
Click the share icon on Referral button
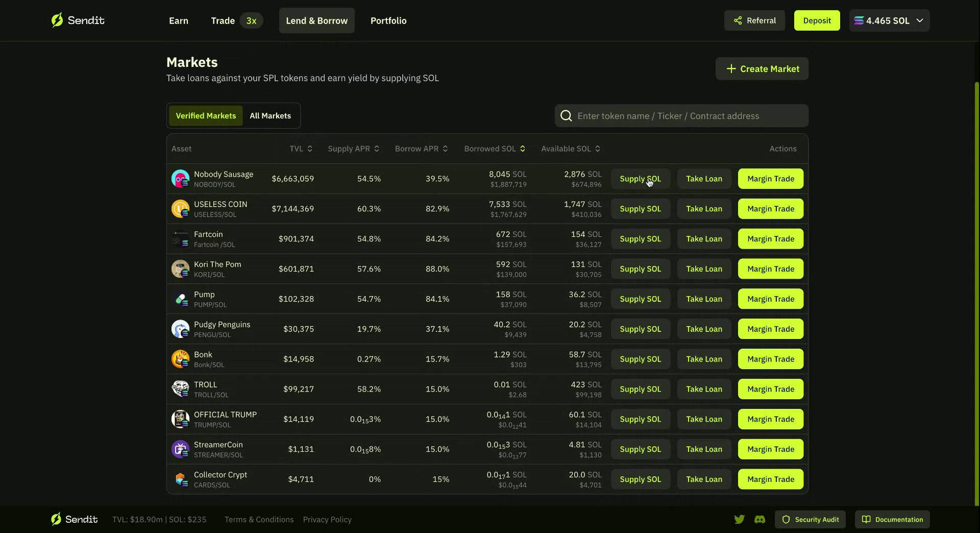coord(738,20)
